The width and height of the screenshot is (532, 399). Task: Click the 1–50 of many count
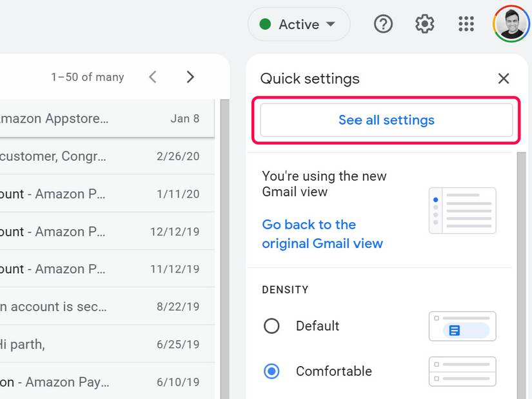coord(87,77)
